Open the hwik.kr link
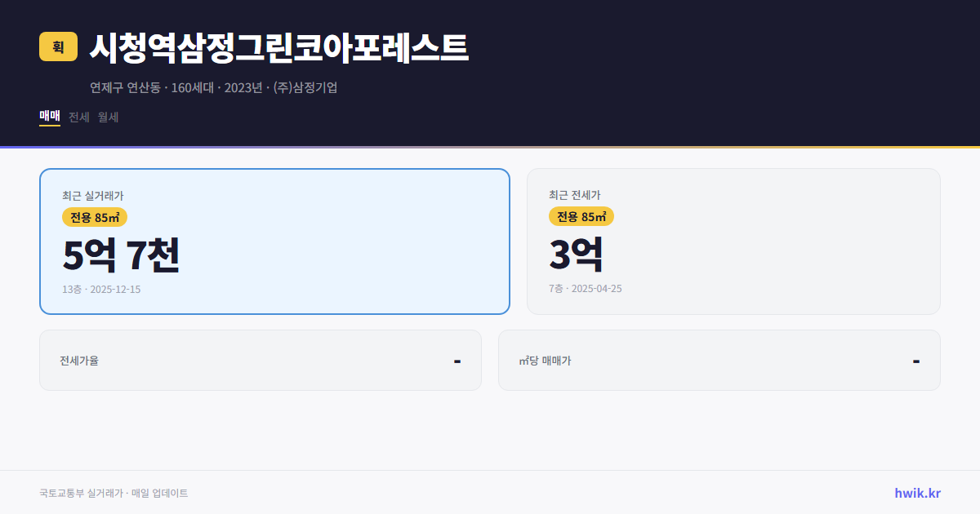Image resolution: width=980 pixels, height=514 pixels. [x=917, y=492]
